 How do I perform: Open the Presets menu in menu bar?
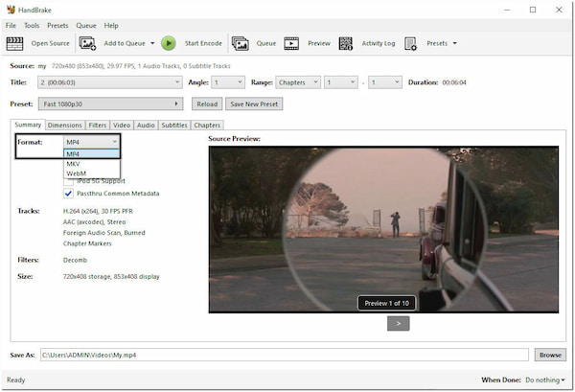[x=57, y=26]
